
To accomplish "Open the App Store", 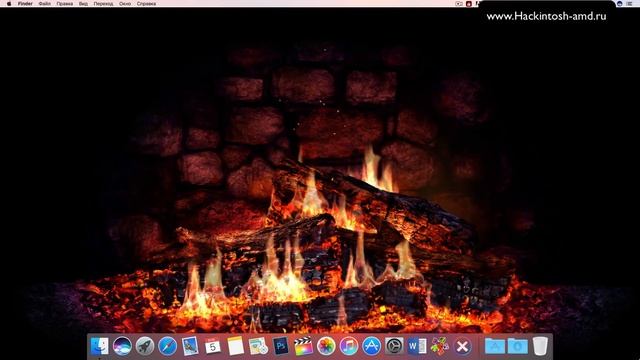I will coord(371,347).
